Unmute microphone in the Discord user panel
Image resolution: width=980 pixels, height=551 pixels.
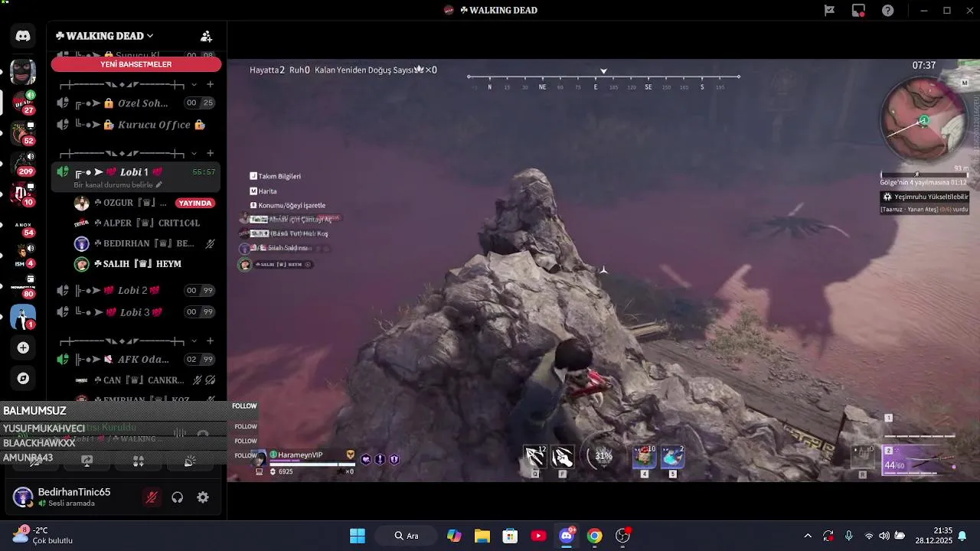tap(152, 497)
